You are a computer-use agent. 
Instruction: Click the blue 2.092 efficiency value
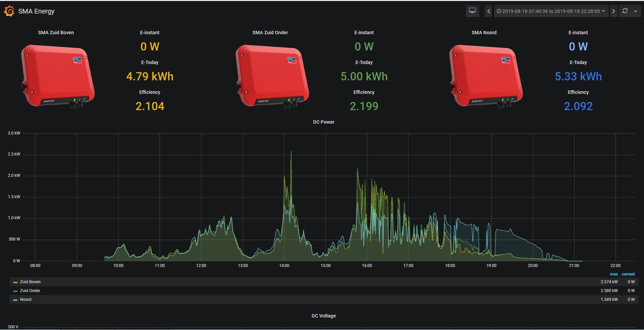[x=578, y=106]
